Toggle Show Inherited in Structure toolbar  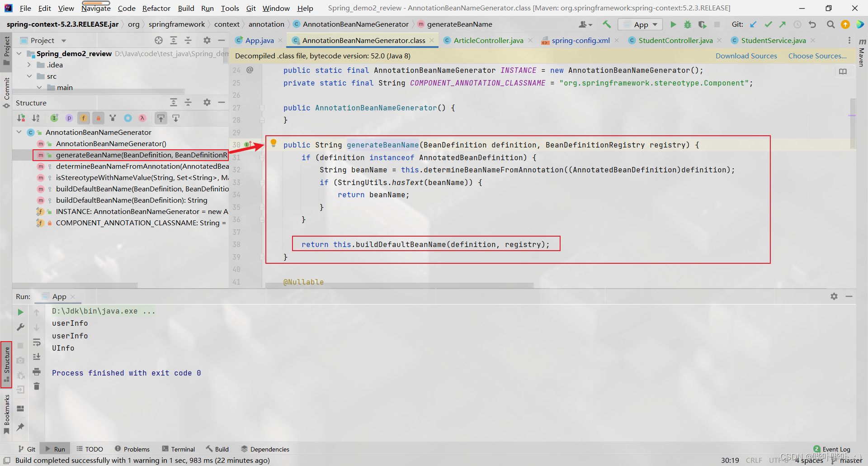point(54,118)
